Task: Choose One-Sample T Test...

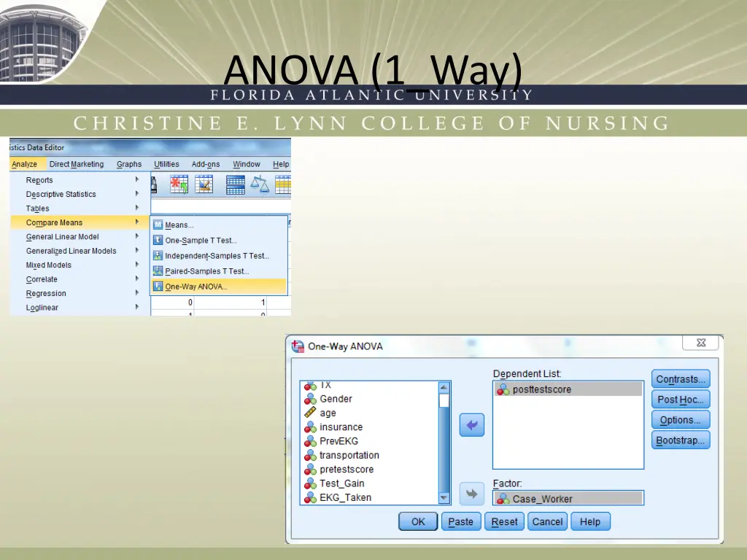Action: click(219, 240)
